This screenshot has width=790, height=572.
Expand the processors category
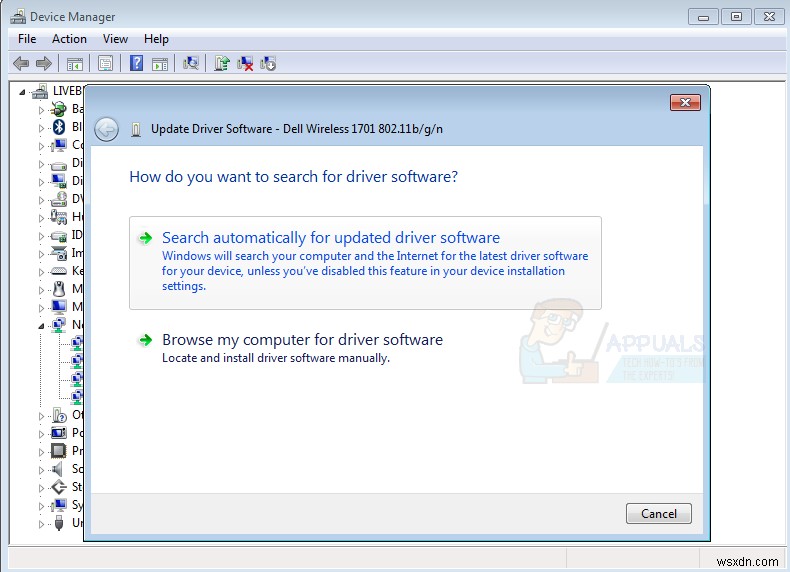pyautogui.click(x=41, y=452)
